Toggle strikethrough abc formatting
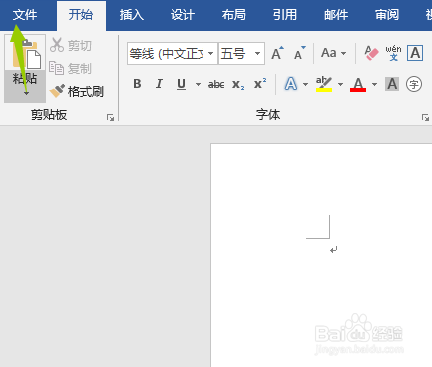The image size is (432, 367). click(216, 84)
